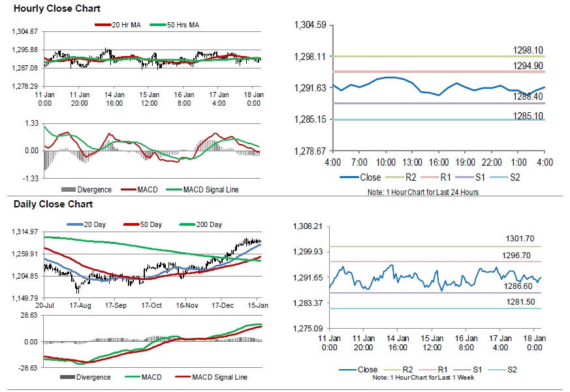The height and width of the screenshot is (392, 570).
Task: Click the 1,291.65 axis value
Action: [x=308, y=278]
